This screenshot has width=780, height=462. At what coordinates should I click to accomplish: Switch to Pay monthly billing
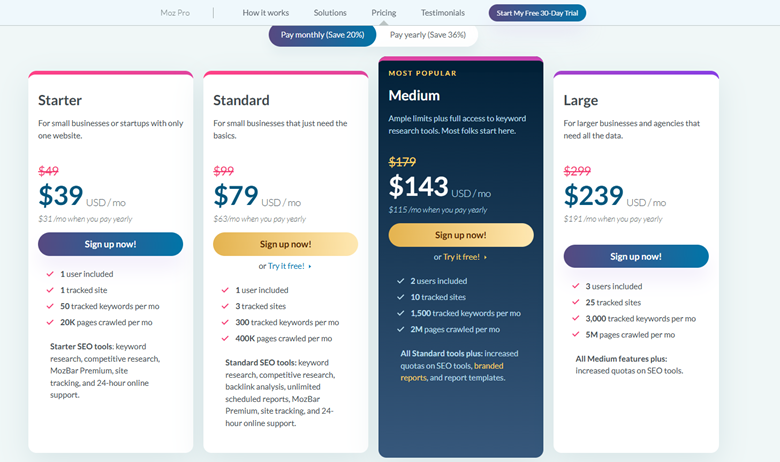tap(323, 35)
